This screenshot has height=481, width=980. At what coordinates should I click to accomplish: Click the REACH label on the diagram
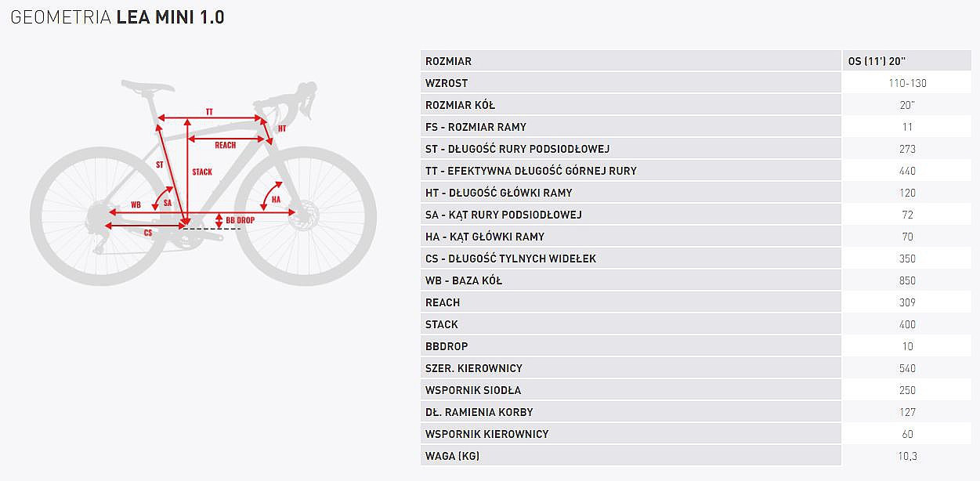(x=225, y=145)
